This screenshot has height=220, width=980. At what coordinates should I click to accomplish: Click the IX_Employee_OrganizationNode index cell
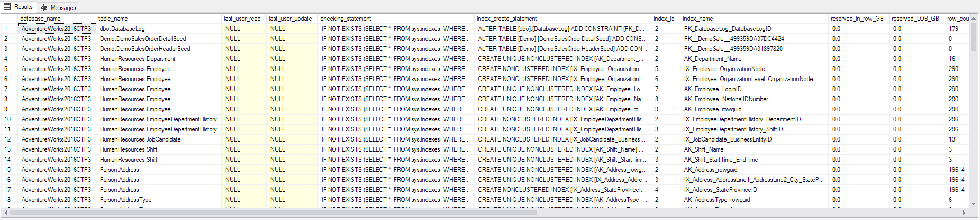[755, 69]
